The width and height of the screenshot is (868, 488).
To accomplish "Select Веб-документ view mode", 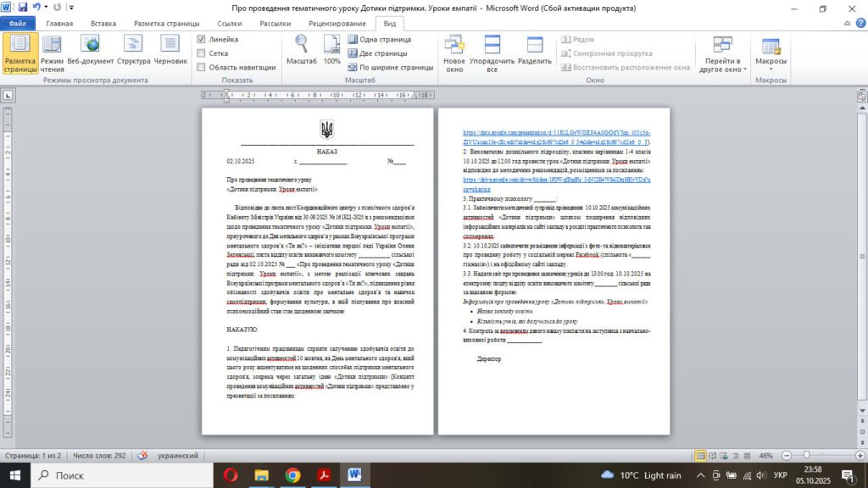I will tap(90, 53).
